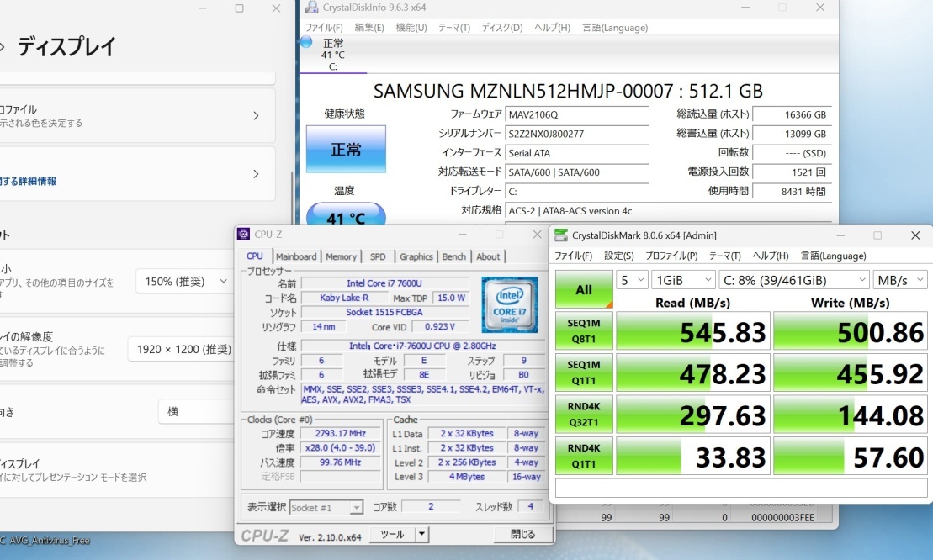The height and width of the screenshot is (560, 933).
Task: Open the Socket #1 selection dropdown
Action: [326, 508]
